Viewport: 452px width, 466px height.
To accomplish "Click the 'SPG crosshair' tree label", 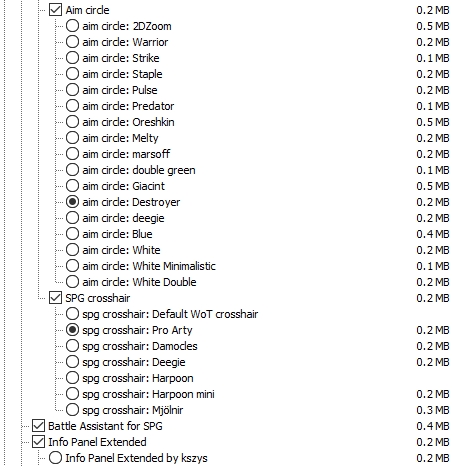I will click(x=98, y=298).
